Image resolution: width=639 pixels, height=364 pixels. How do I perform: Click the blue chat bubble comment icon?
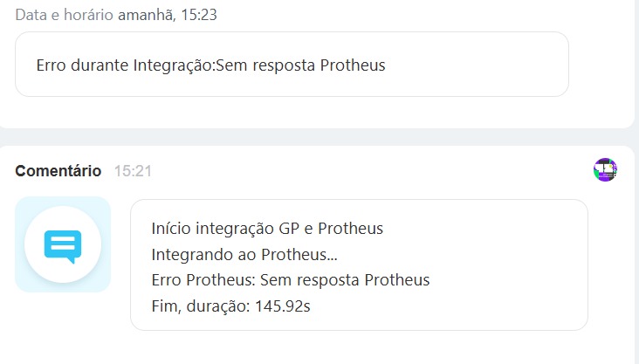[63, 245]
